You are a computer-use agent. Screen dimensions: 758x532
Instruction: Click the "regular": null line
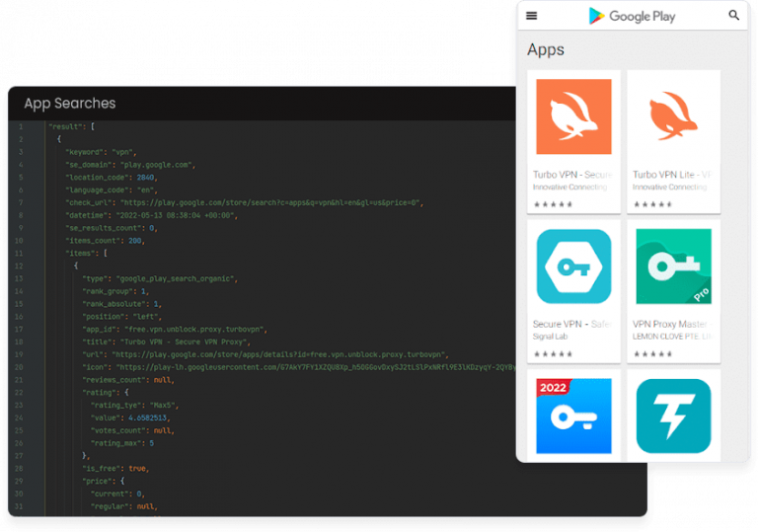pyautogui.click(x=124, y=507)
